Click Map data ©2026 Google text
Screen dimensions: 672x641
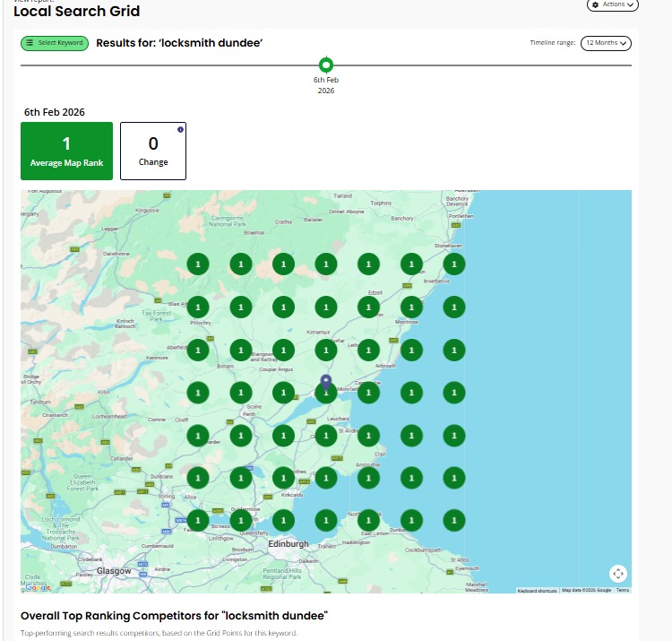(x=586, y=591)
